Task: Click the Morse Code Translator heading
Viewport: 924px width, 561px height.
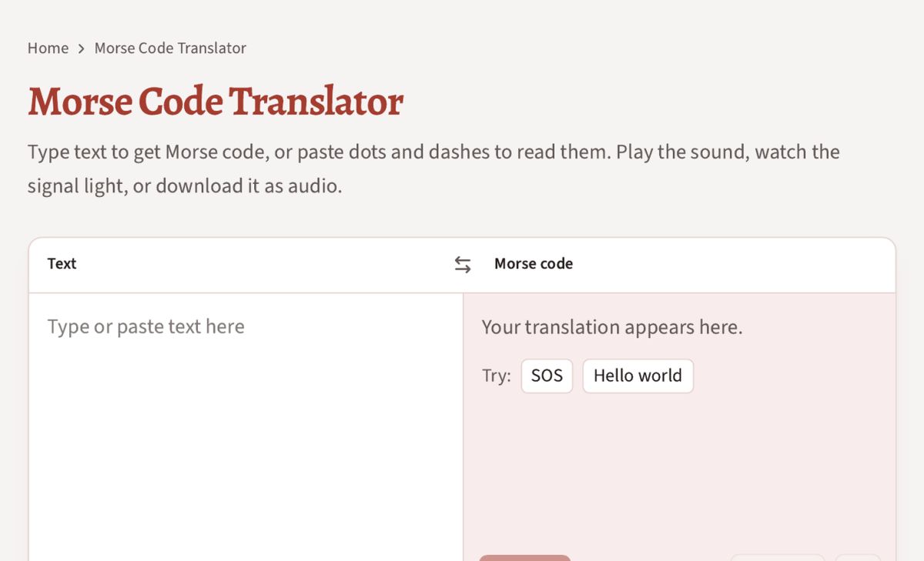Action: pyautogui.click(x=216, y=101)
